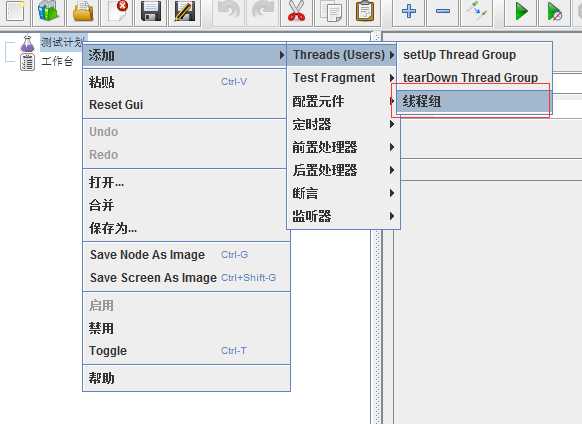Viewport: 582px width, 424px height.
Task: Start the test with the green Play icon
Action: pos(521,11)
